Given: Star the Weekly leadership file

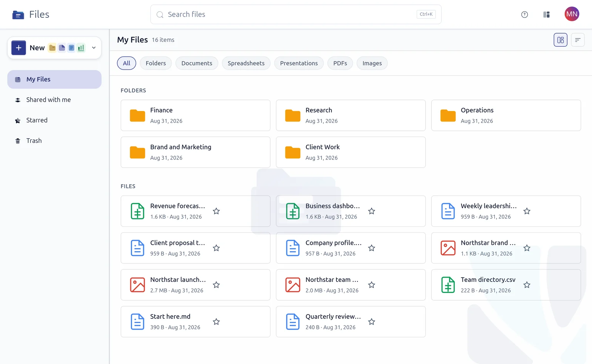Looking at the screenshot, I should click(527, 211).
